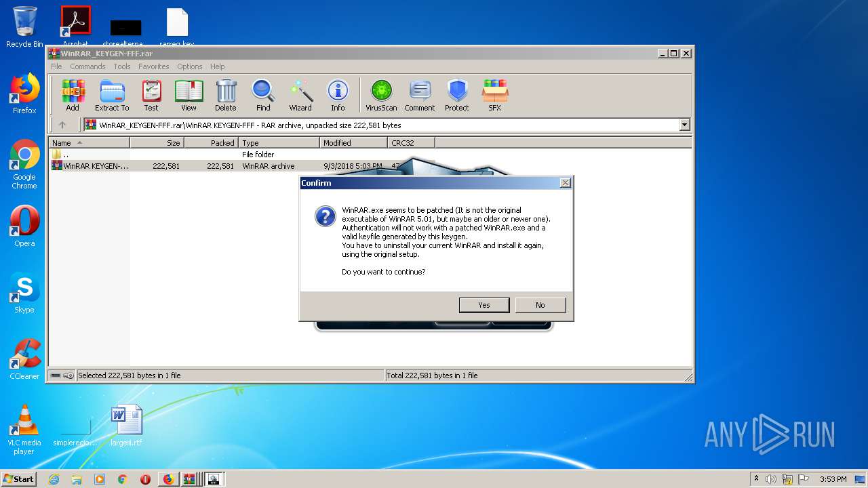Open Skype desktop shortcut

tap(24, 293)
